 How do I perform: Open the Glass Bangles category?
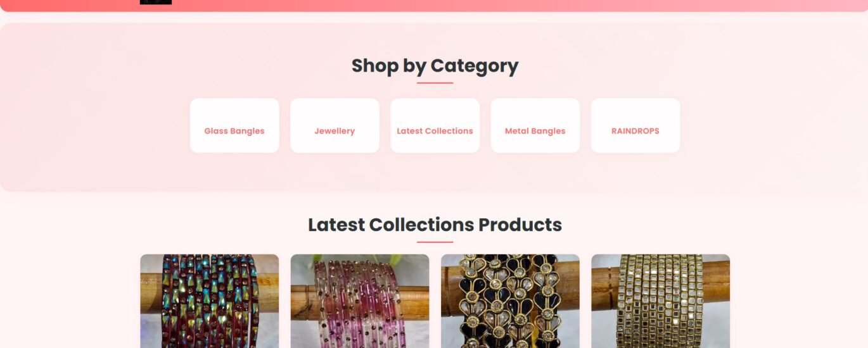234,125
